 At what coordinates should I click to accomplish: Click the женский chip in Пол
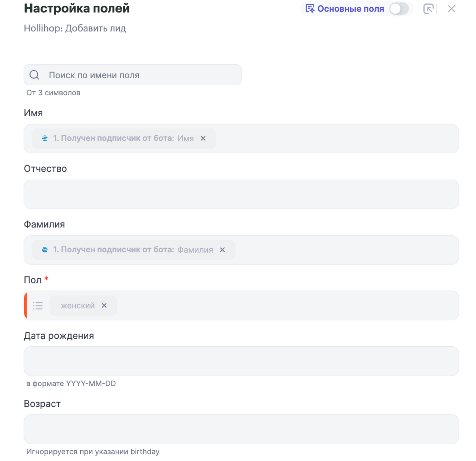click(x=78, y=306)
